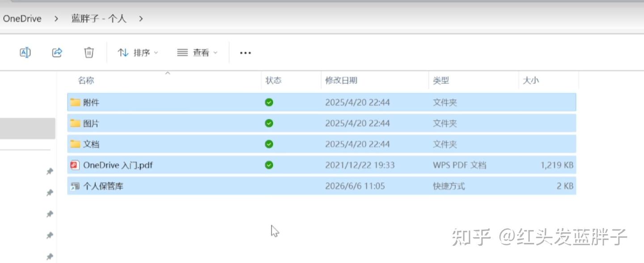Screen dimensions: 644x263
Task: Click sync status icon of 文档 row
Action: click(269, 144)
